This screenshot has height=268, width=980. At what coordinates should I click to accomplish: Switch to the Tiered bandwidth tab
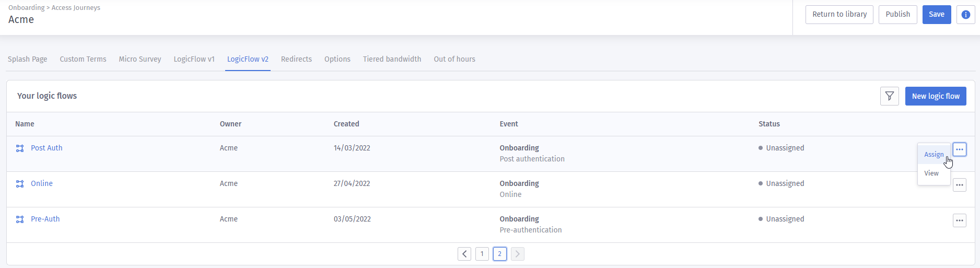tap(392, 59)
